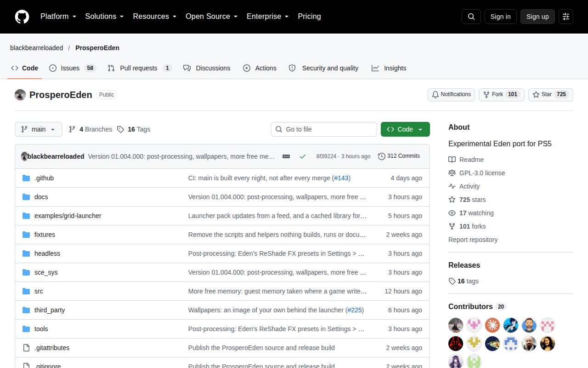
Task: Click the Sign in button
Action: [500, 17]
